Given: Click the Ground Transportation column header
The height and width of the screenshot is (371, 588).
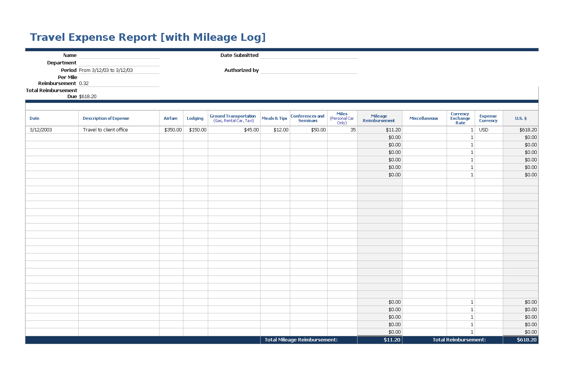Looking at the screenshot, I should tap(234, 118).
